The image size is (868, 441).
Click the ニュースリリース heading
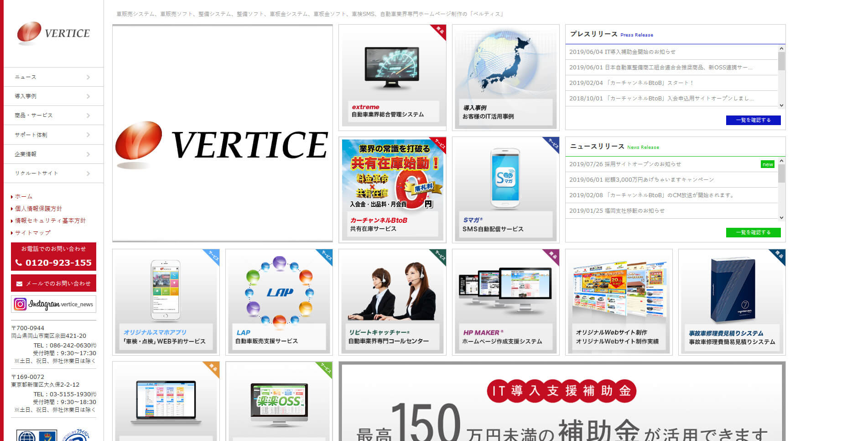click(x=597, y=146)
